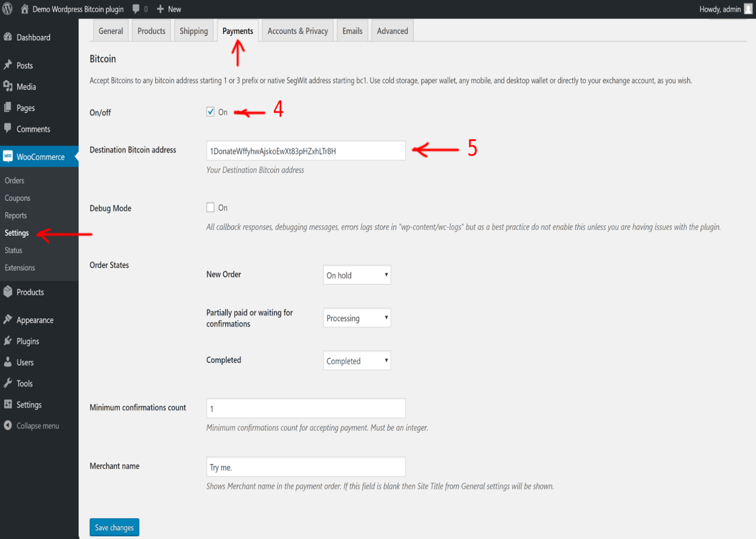Click the 'Your Destination Bitcoin address' hint
Image resolution: width=756 pixels, height=539 pixels.
pos(255,170)
